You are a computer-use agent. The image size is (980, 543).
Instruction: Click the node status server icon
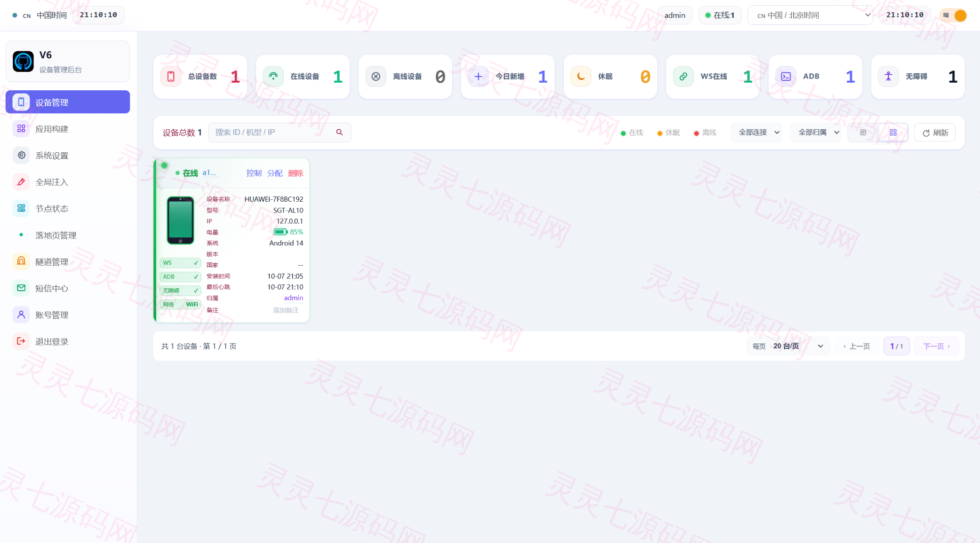(21, 208)
